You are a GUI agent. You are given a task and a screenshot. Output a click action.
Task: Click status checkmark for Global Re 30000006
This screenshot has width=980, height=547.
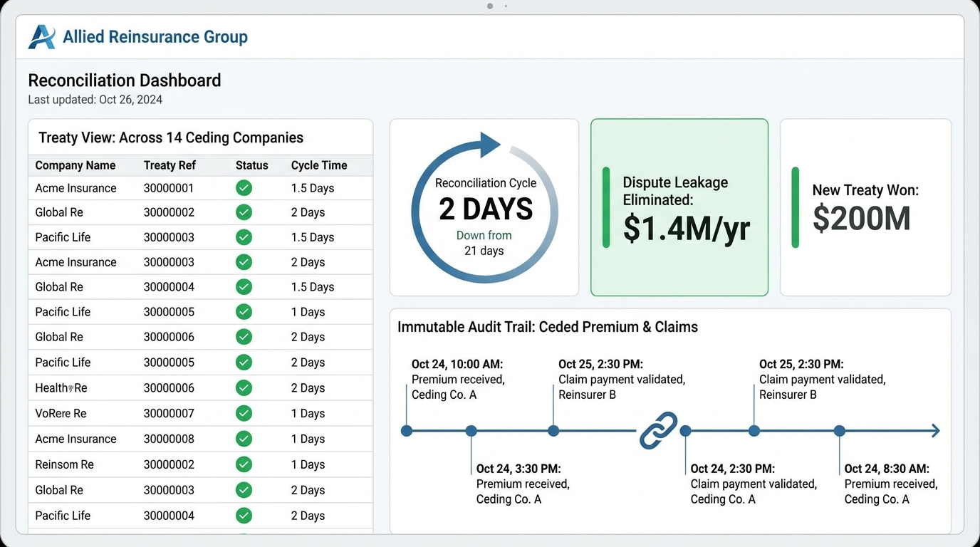244,337
